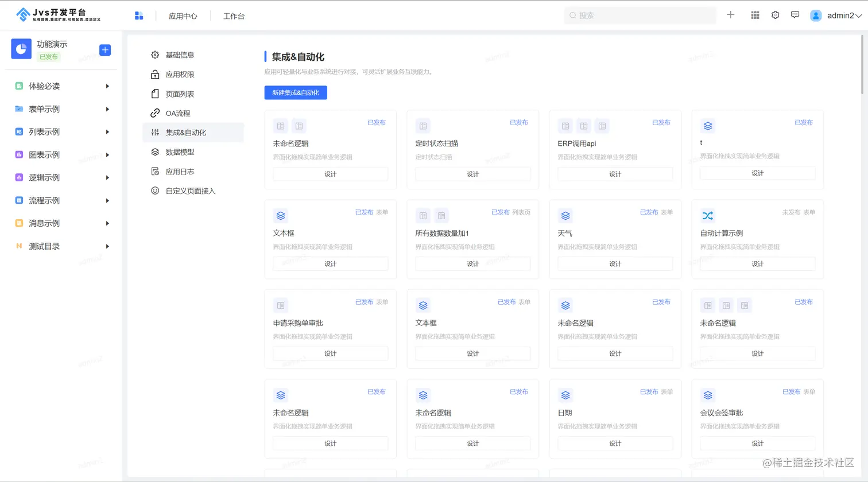
Task: Click the layers icon on 日期 card
Action: click(565, 395)
